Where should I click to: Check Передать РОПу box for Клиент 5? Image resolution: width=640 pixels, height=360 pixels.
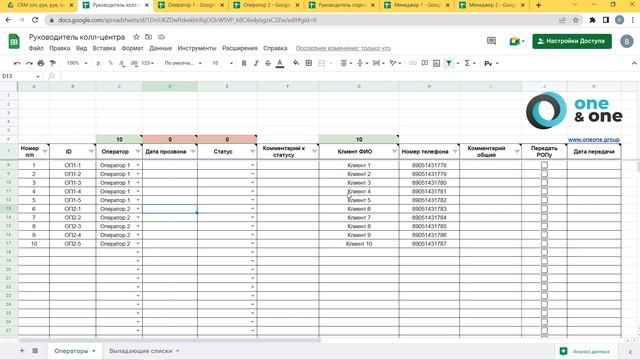544,200
